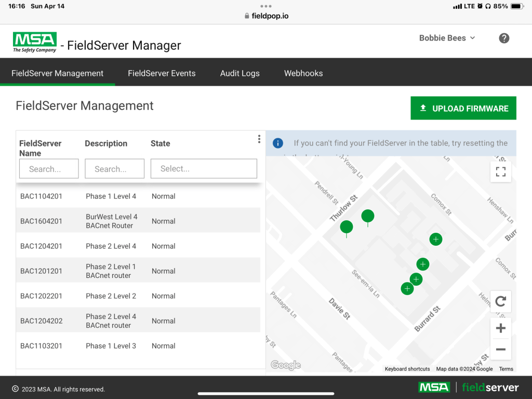532x399 pixels.
Task: Click the blue info icon in the banner
Action: coord(278,143)
